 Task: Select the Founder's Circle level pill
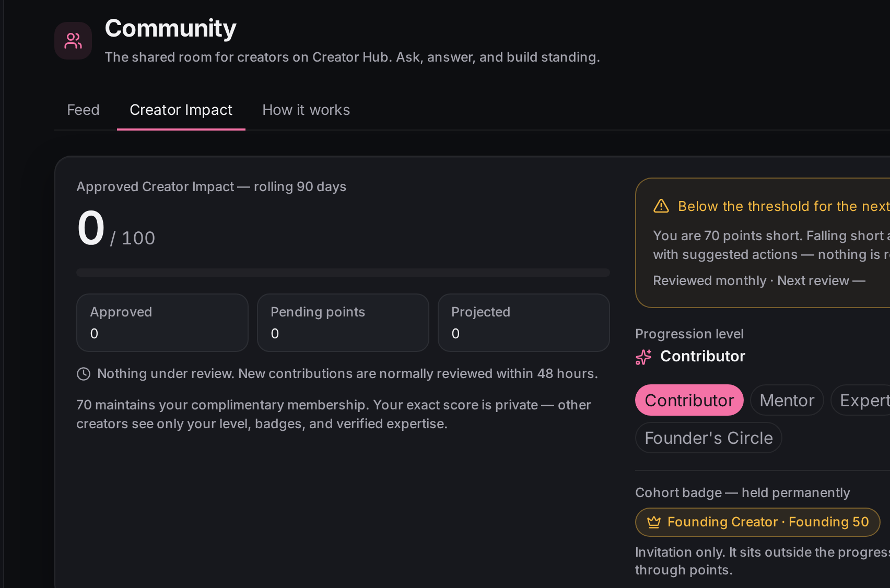(x=708, y=438)
